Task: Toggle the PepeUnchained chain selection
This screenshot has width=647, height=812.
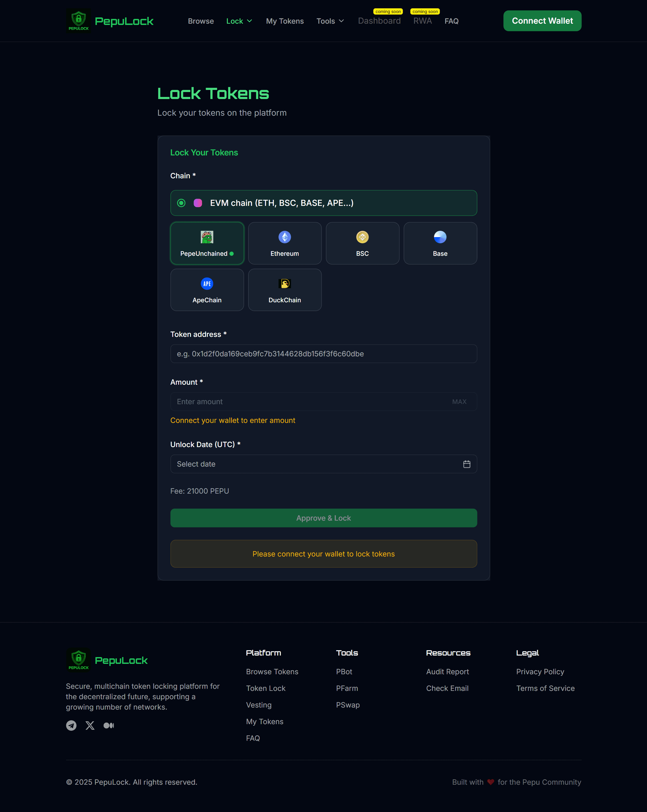Action: tap(207, 243)
